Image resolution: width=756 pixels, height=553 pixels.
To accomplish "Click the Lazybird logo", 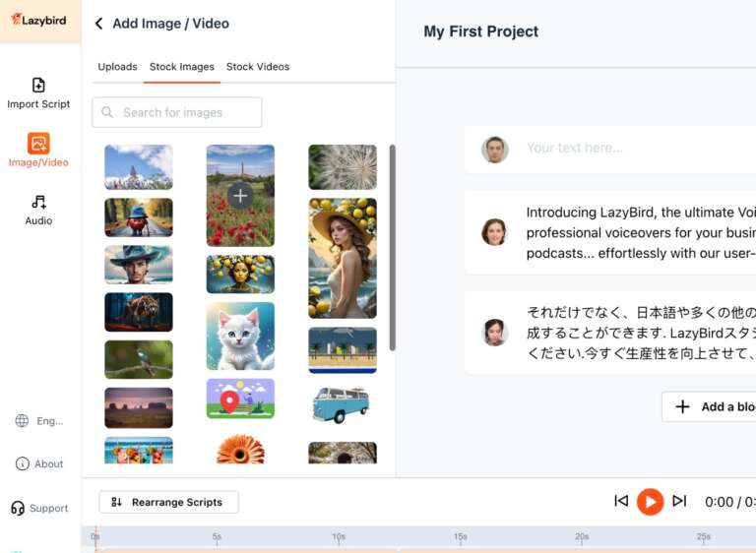I will [39, 20].
